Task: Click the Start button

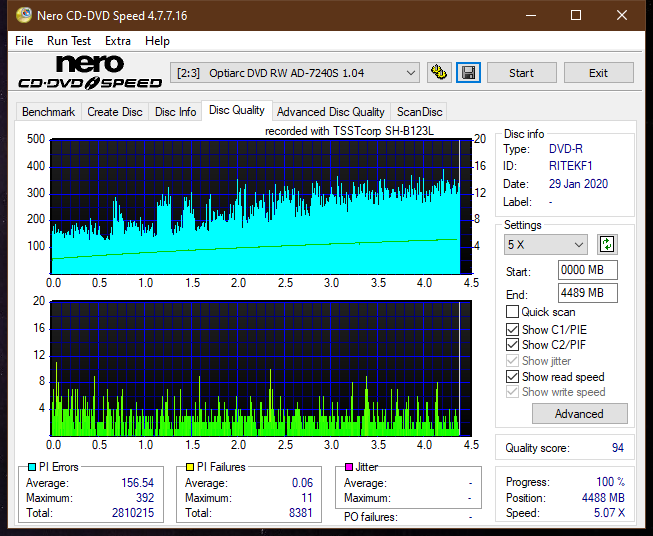Action: pos(521,73)
